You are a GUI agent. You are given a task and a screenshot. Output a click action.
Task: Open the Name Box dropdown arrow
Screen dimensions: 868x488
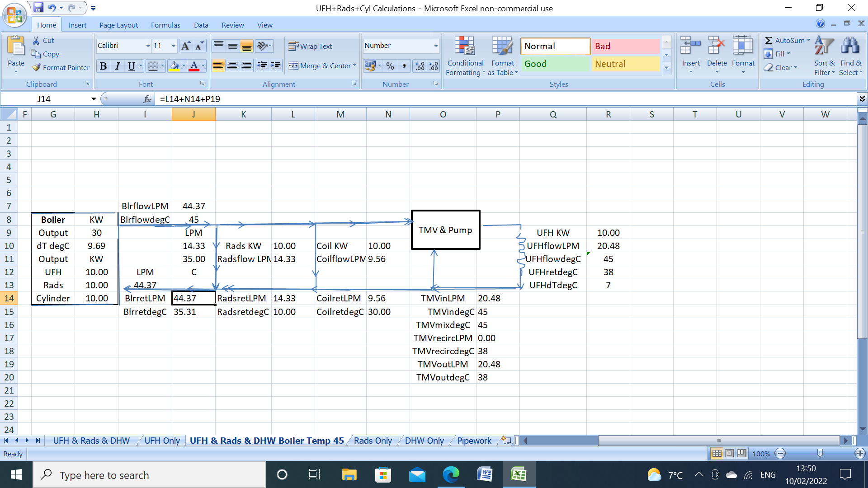[94, 99]
